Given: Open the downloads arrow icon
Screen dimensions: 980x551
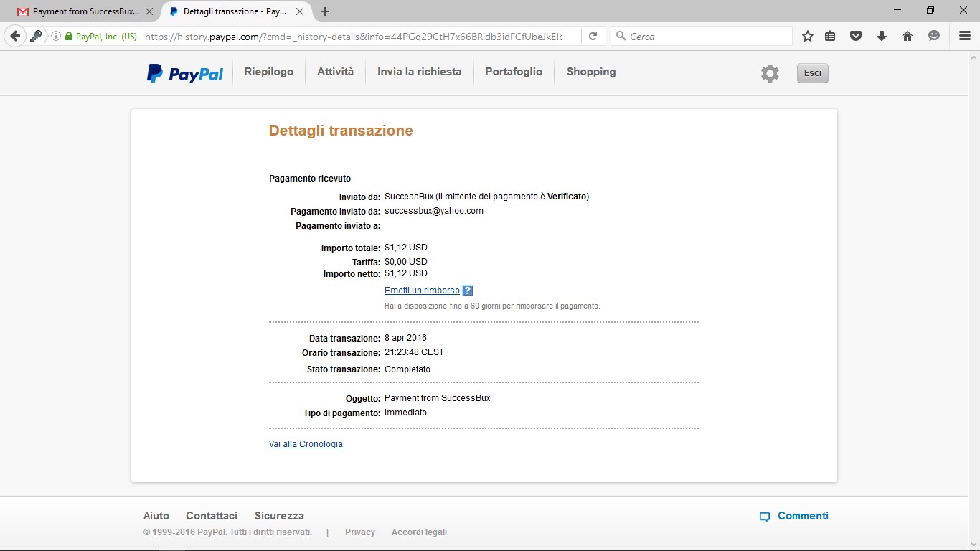Looking at the screenshot, I should 882,36.
